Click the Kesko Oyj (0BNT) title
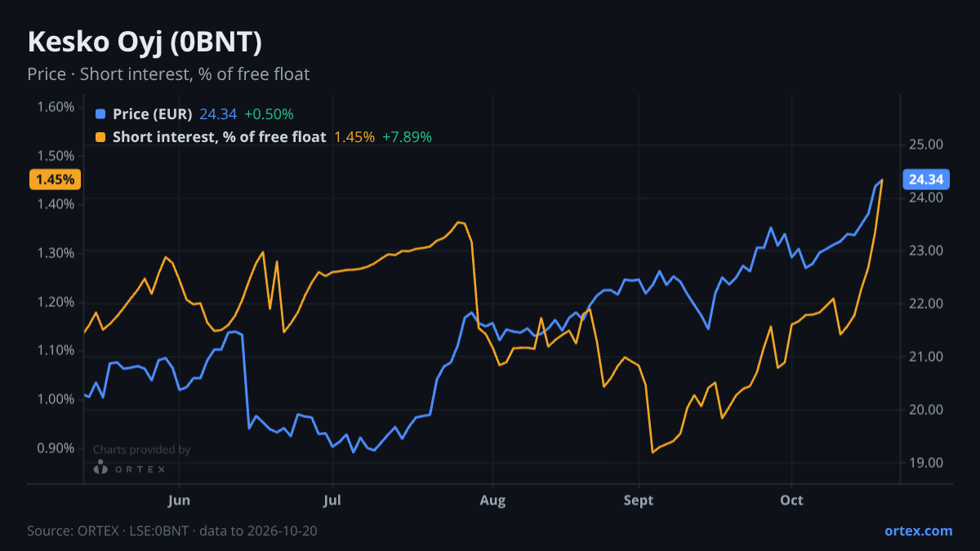 pyautogui.click(x=145, y=42)
